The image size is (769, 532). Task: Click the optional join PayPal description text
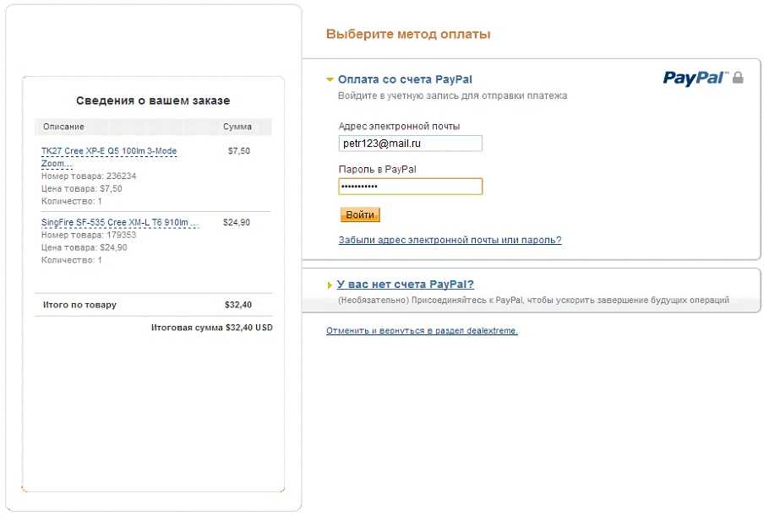tap(532, 301)
